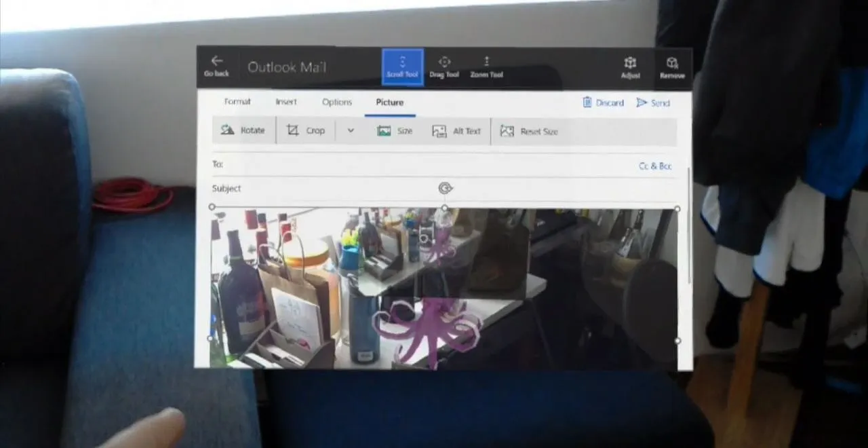Crop the selected picture
Viewport: 868px width, 448px height.
point(306,130)
